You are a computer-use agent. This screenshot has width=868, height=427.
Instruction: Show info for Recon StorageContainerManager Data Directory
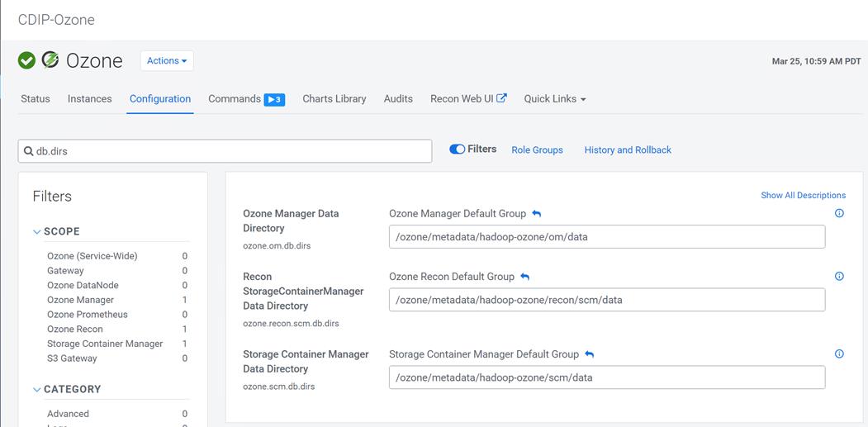point(839,276)
